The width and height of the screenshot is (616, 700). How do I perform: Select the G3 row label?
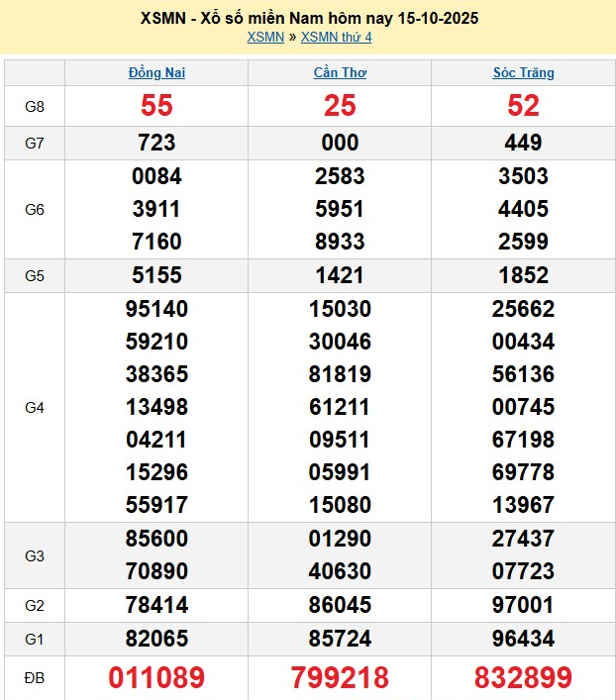point(35,555)
